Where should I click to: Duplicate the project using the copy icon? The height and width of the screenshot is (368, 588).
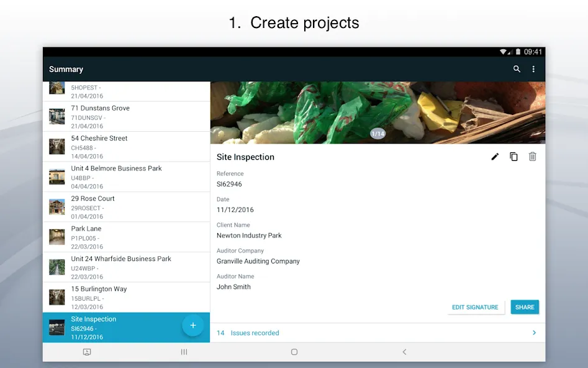click(513, 157)
